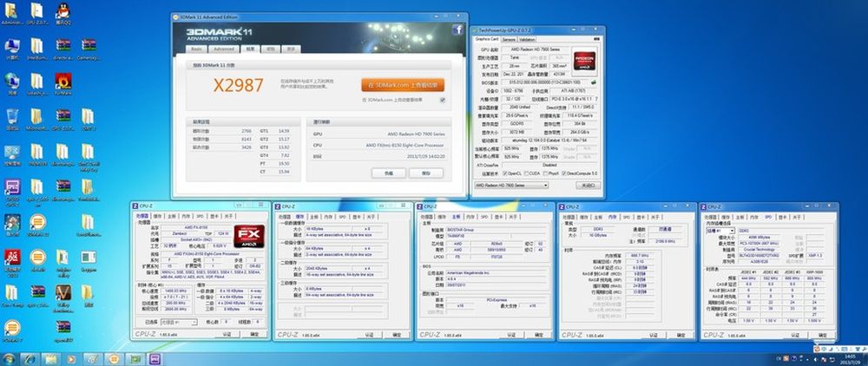The image size is (868, 366).
Task: Click the X2987 score text in 3DMark
Action: (x=239, y=85)
